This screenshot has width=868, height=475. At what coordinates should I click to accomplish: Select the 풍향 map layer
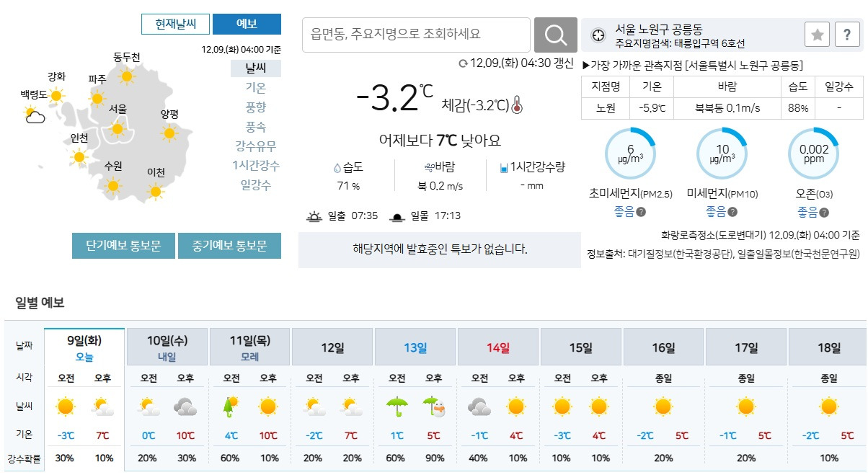[256, 107]
